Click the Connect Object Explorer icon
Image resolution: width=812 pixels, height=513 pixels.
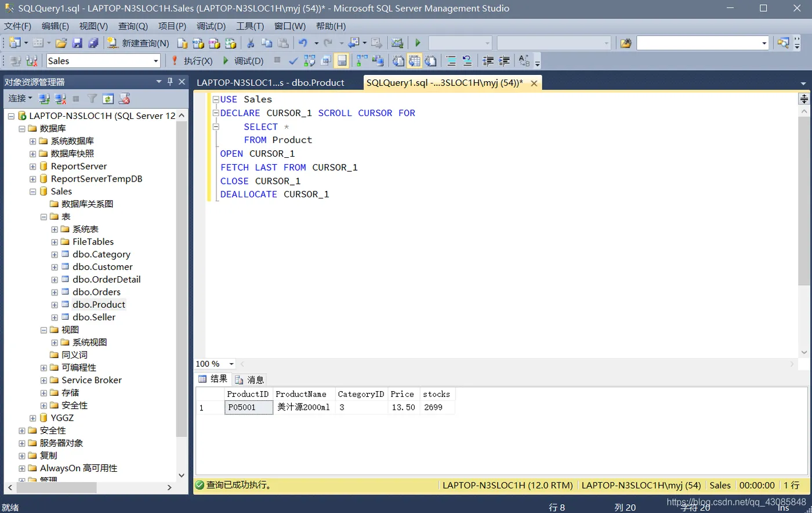coord(44,99)
